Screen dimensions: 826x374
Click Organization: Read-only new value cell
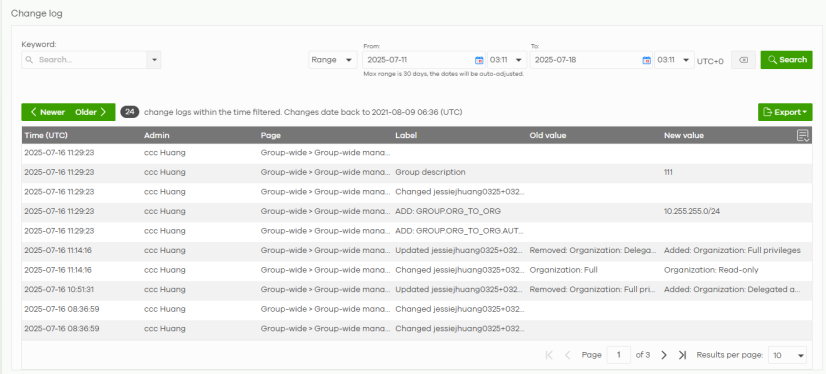711,270
